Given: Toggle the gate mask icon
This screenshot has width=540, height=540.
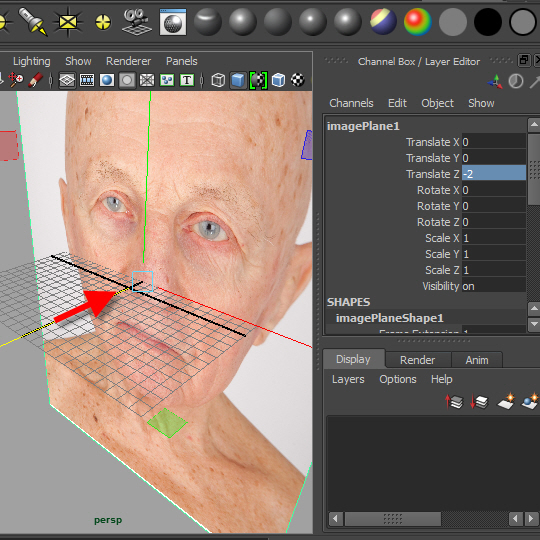Looking at the screenshot, I should 127,81.
